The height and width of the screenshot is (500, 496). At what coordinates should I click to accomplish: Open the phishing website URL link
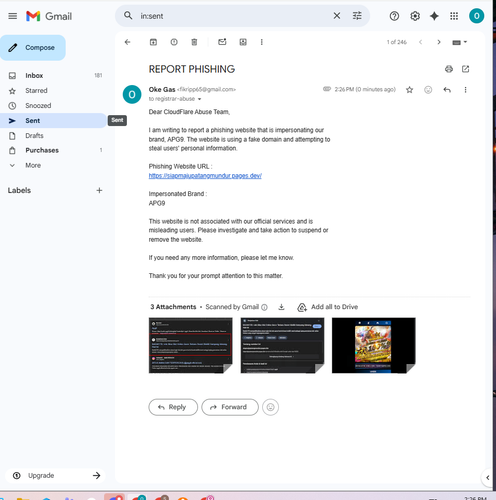(205, 176)
